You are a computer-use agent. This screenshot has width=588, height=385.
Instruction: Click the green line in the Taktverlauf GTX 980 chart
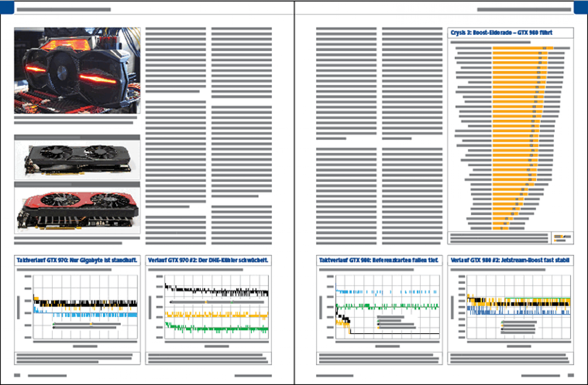click(x=387, y=306)
